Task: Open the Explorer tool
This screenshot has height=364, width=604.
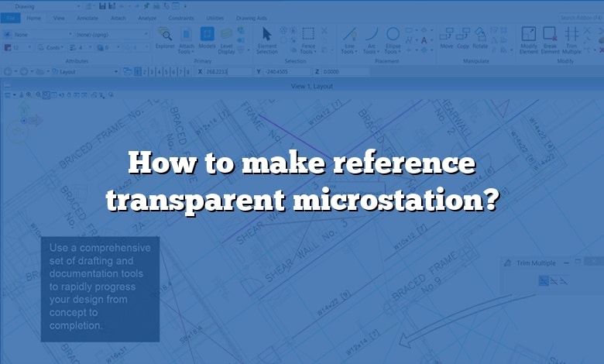Action: click(165, 38)
